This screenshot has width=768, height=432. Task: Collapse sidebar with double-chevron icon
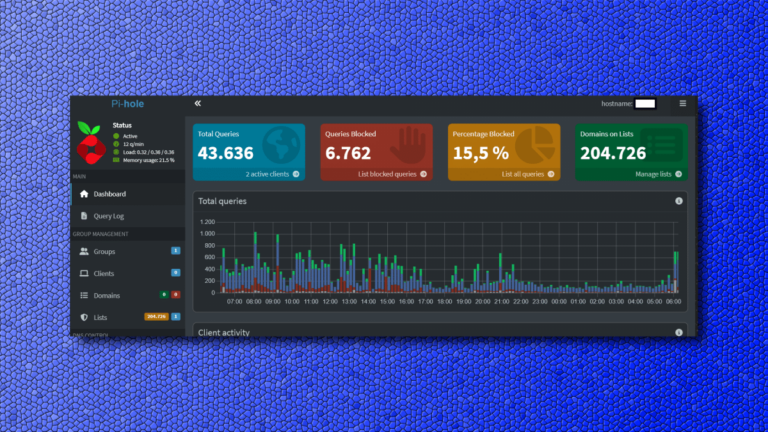(198, 103)
